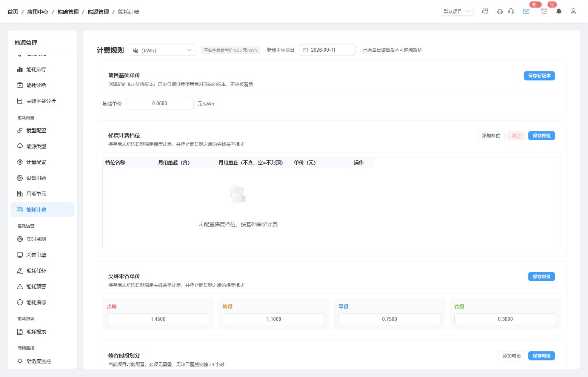Click the 能源类型 cloud icon
The height and width of the screenshot is (377, 588).
pyautogui.click(x=20, y=146)
